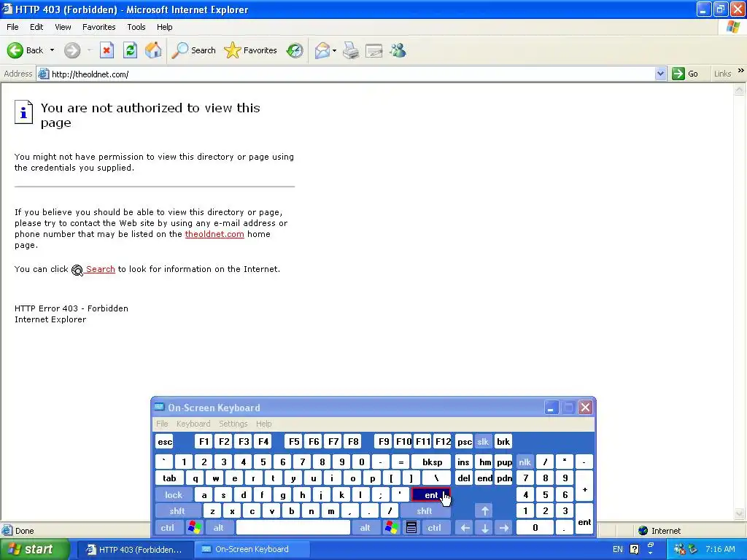
Task: Click the Search link in error page
Action: click(101, 269)
